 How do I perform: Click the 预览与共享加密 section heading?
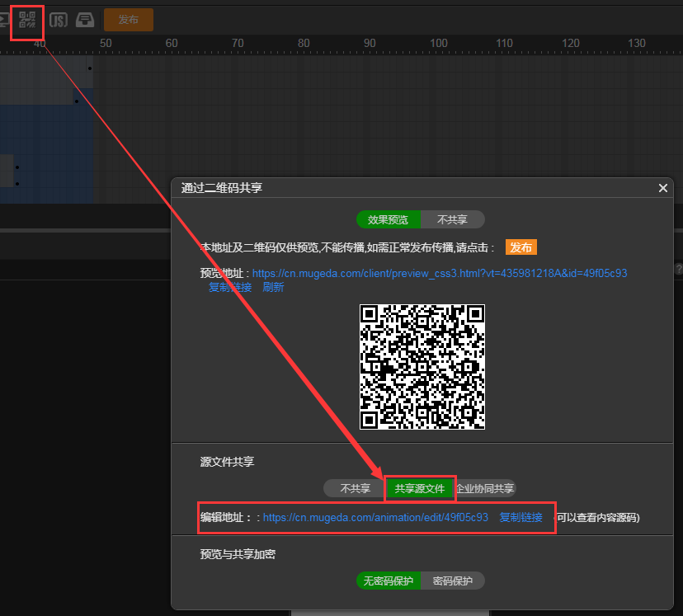(238, 554)
